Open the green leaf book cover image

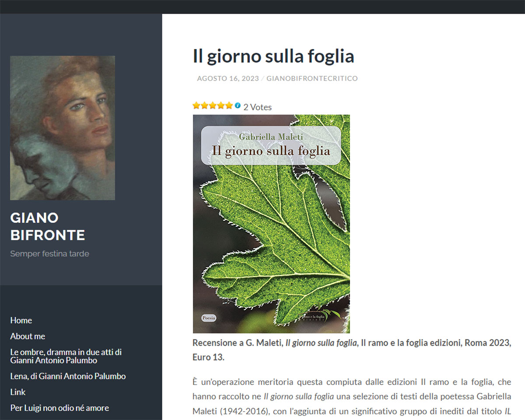[x=271, y=224]
